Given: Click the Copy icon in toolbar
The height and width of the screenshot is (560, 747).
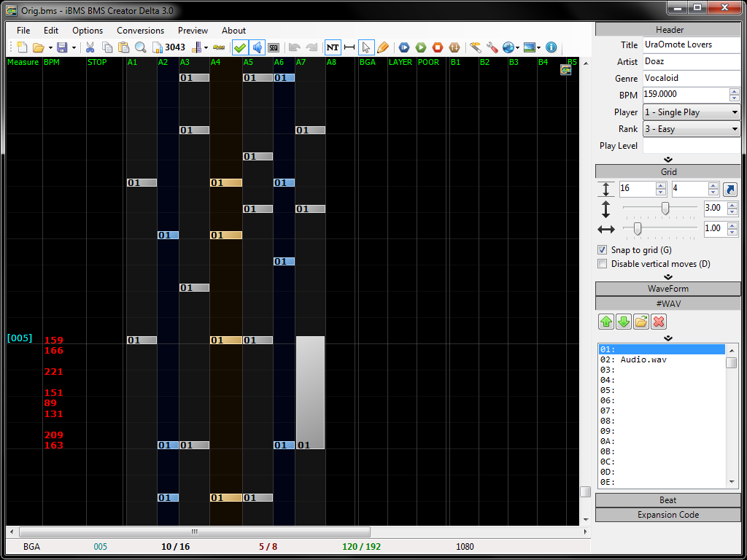Looking at the screenshot, I should pyautogui.click(x=107, y=47).
